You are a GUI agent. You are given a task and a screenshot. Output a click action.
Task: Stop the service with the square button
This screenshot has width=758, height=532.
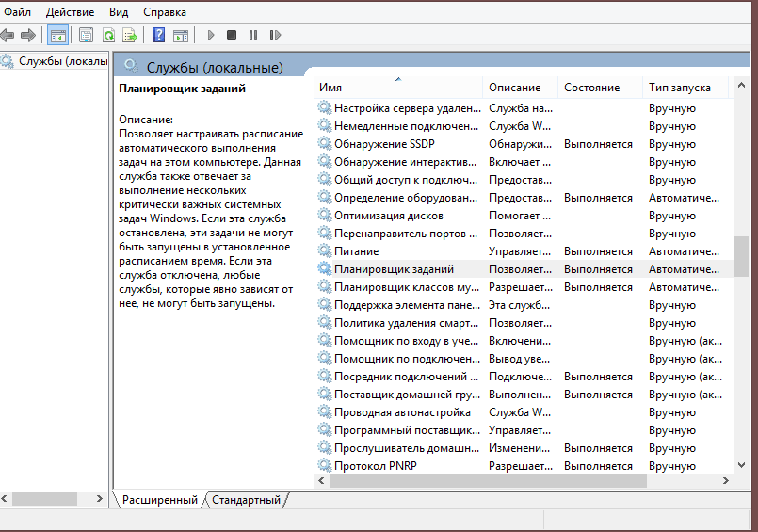[232, 35]
